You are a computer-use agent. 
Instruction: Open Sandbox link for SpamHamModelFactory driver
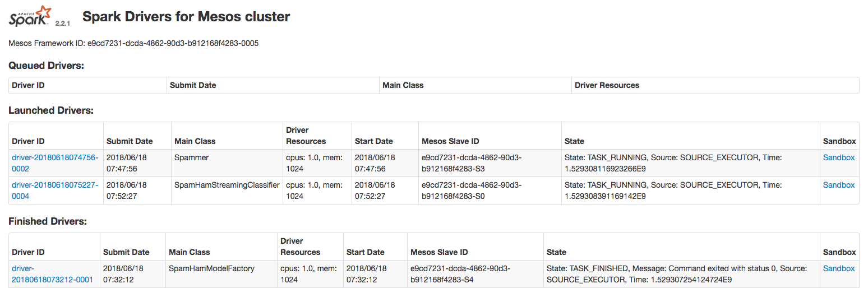tap(839, 268)
